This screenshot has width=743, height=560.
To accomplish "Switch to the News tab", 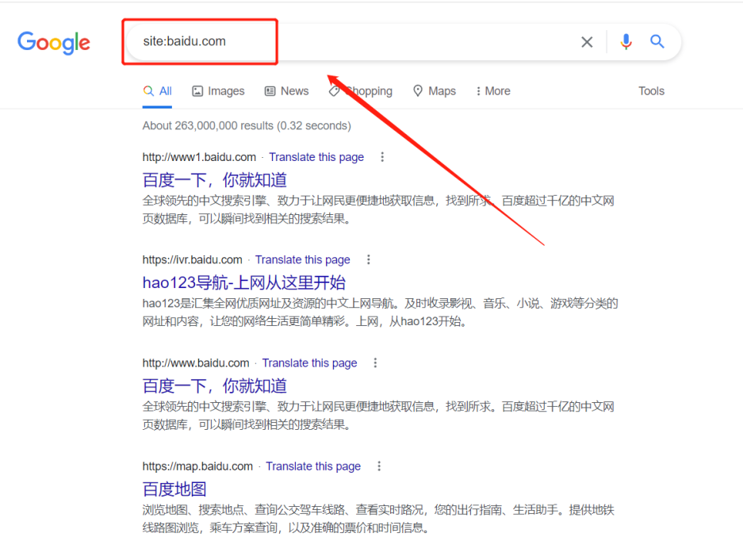I will point(287,91).
